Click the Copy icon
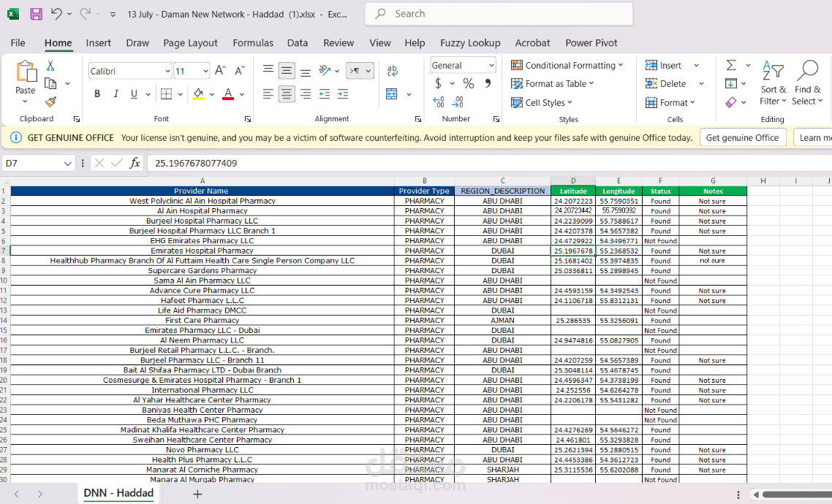The height and width of the screenshot is (504, 832). (x=50, y=83)
